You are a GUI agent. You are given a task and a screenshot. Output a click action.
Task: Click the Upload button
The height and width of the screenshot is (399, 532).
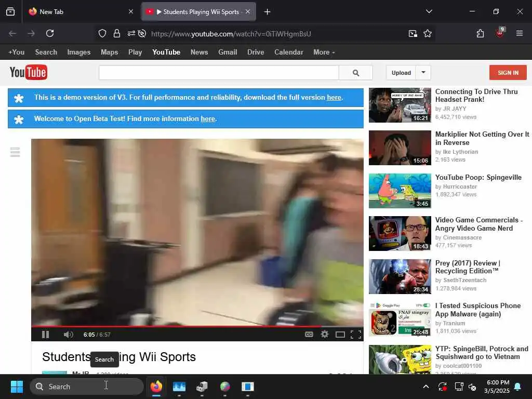pyautogui.click(x=401, y=73)
